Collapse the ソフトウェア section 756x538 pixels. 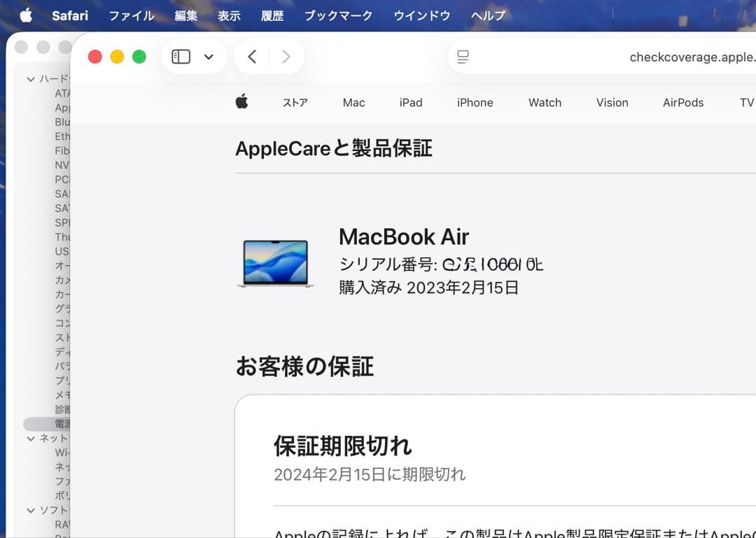coord(30,510)
